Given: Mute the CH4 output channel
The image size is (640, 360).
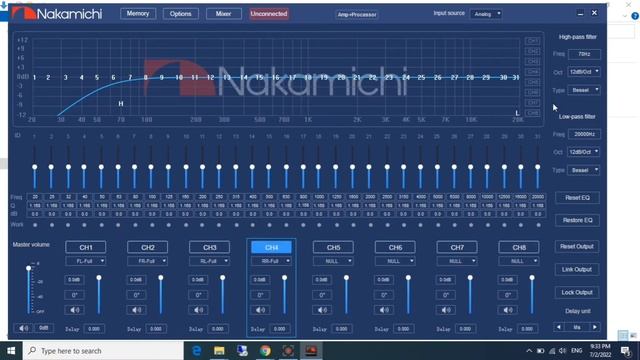Looking at the screenshot, I should (x=260, y=310).
